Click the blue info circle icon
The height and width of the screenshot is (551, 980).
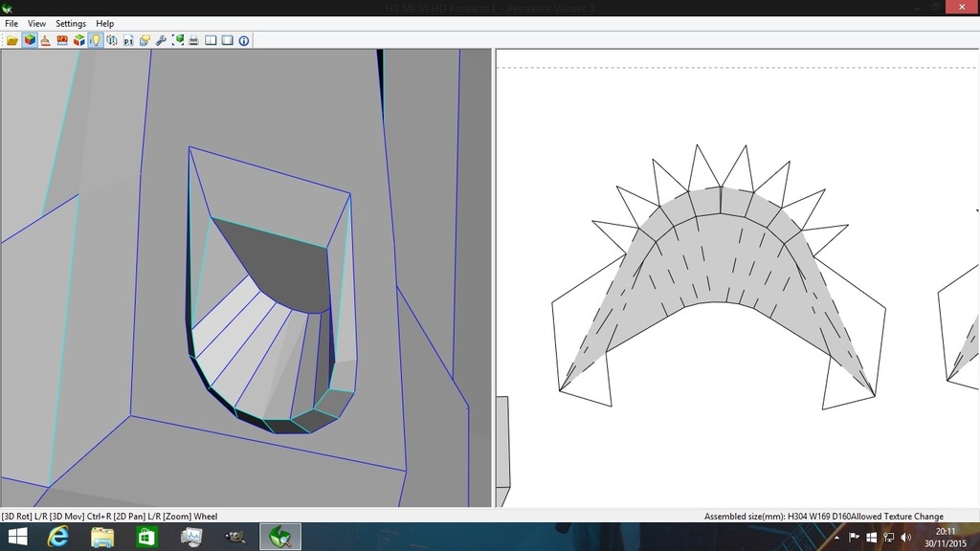pyautogui.click(x=244, y=40)
